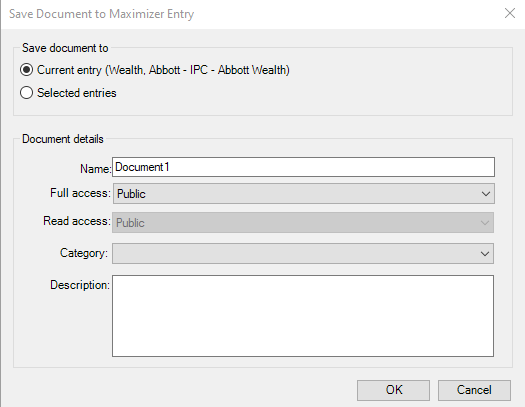
Task: Click the Full access dropdown chevron arrow
Action: 485,194
